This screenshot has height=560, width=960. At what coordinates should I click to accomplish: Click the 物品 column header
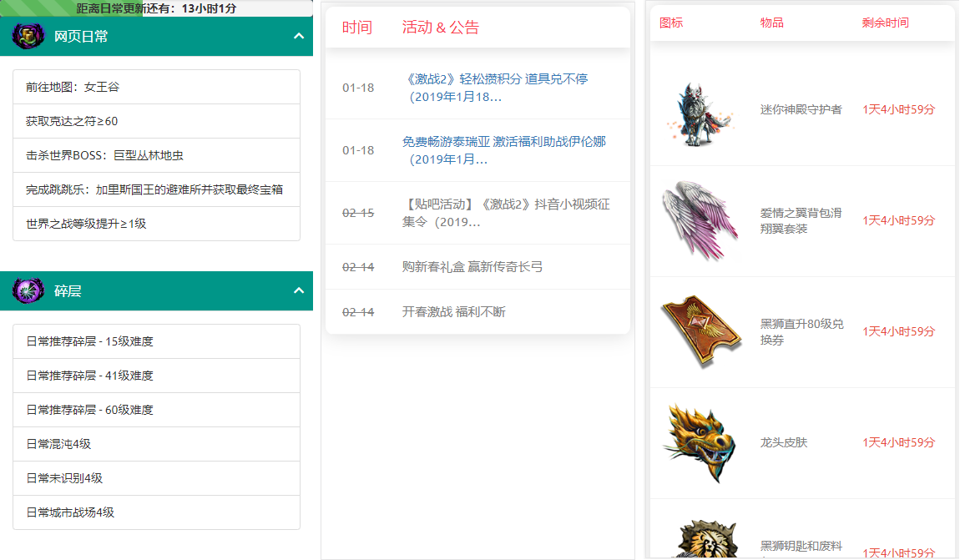pyautogui.click(x=771, y=23)
